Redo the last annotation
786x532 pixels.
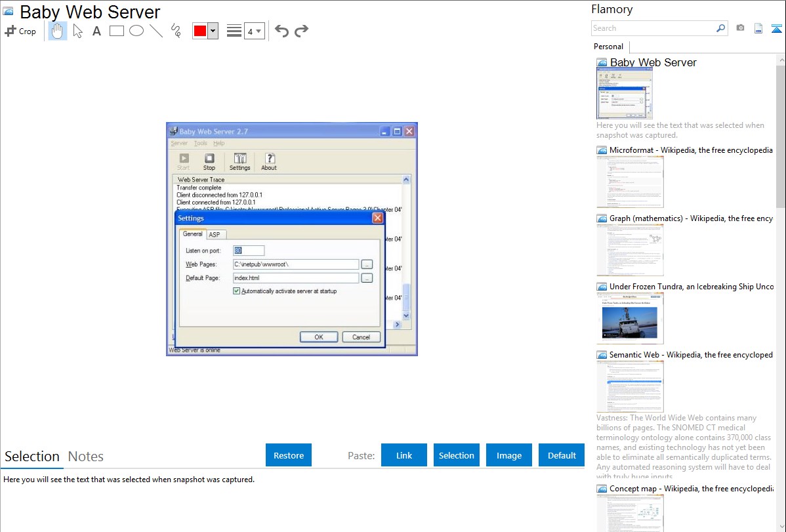coord(301,31)
